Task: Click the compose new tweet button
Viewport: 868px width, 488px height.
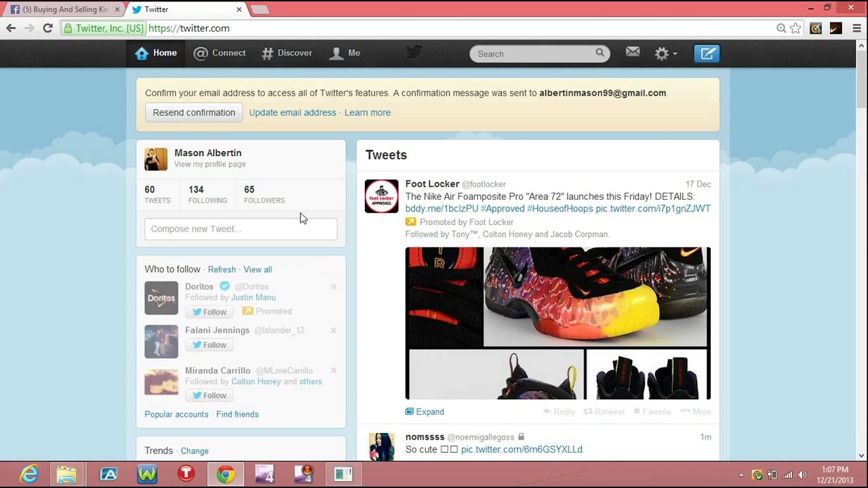Action: click(x=707, y=54)
